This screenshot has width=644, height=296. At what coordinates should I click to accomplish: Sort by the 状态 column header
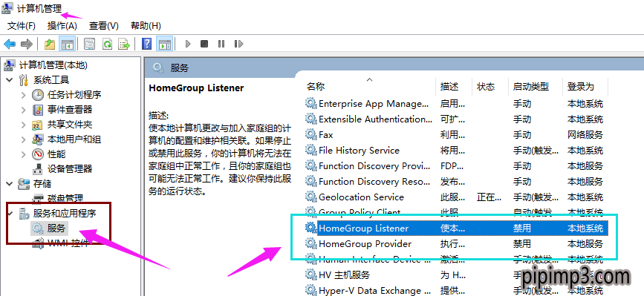pos(486,87)
